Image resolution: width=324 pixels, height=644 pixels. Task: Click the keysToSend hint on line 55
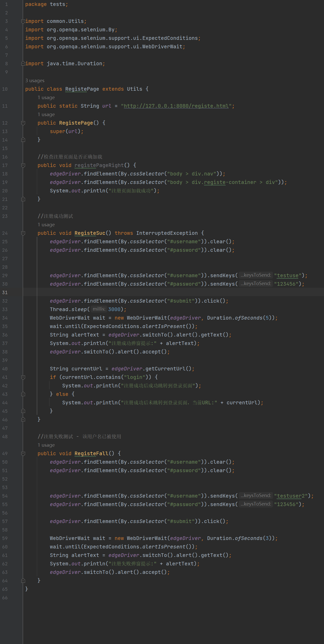pos(256,504)
